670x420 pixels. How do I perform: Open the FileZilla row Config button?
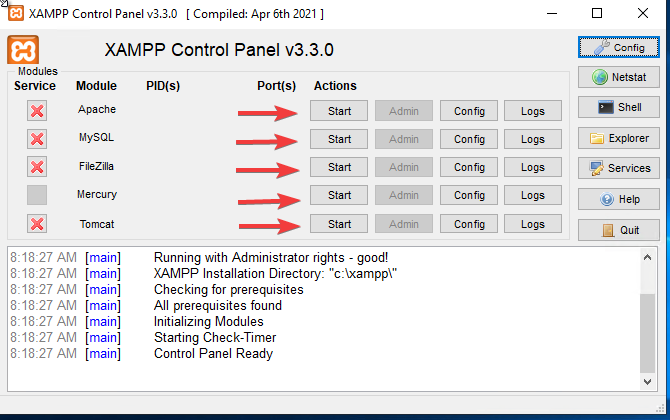click(469, 167)
